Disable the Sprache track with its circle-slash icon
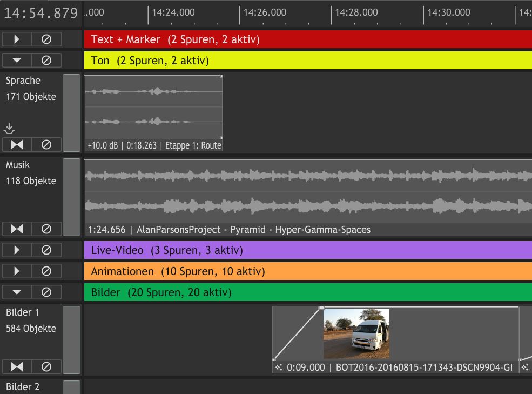This screenshot has width=532, height=394. click(x=46, y=145)
